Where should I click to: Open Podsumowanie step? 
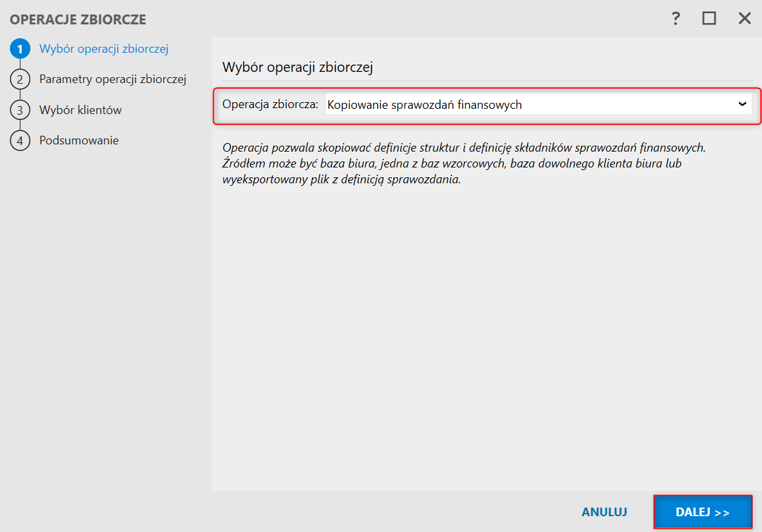[79, 140]
